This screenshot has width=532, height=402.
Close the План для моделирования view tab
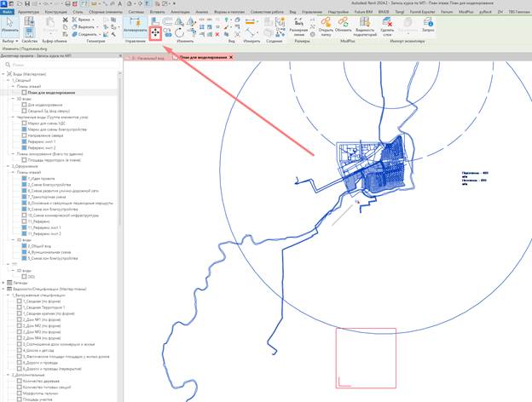pos(231,57)
